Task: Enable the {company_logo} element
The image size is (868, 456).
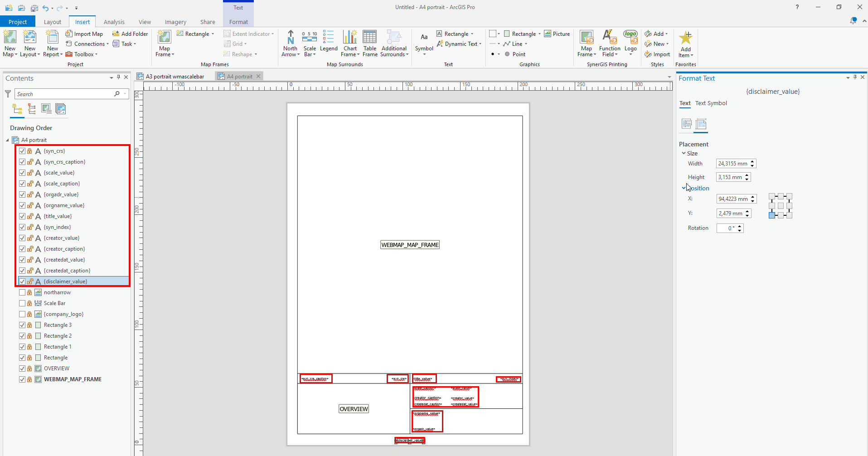Action: tap(22, 314)
